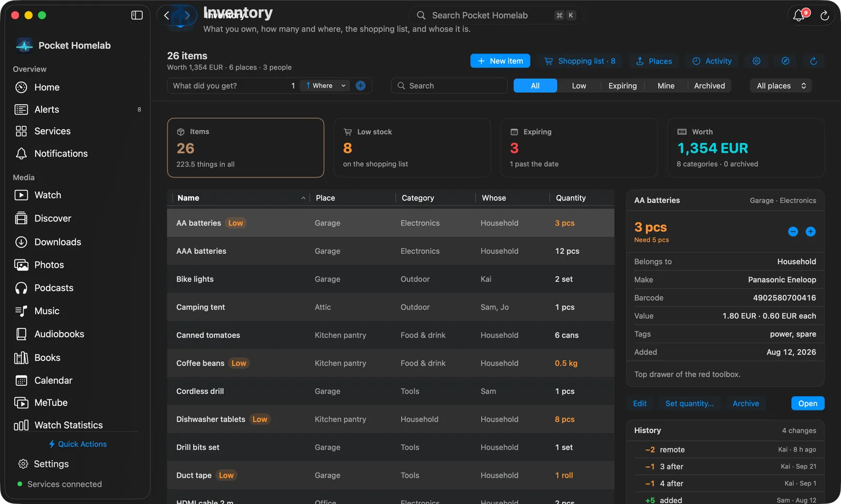Open the Shopping list · 8 button

[x=580, y=61]
